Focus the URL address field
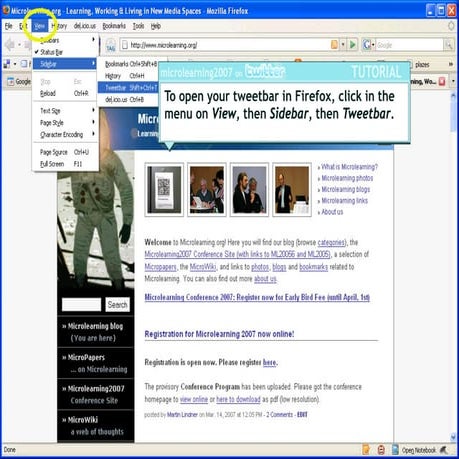Image resolution: width=459 pixels, height=459 pixels. [x=230, y=45]
